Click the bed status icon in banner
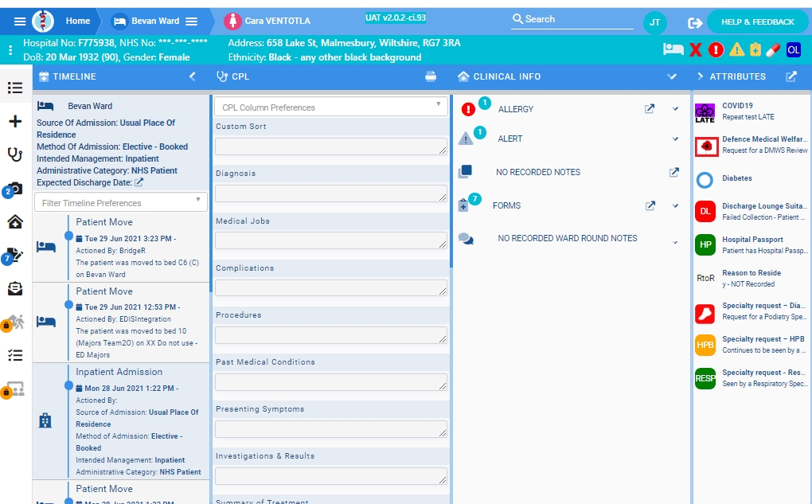 tap(673, 49)
